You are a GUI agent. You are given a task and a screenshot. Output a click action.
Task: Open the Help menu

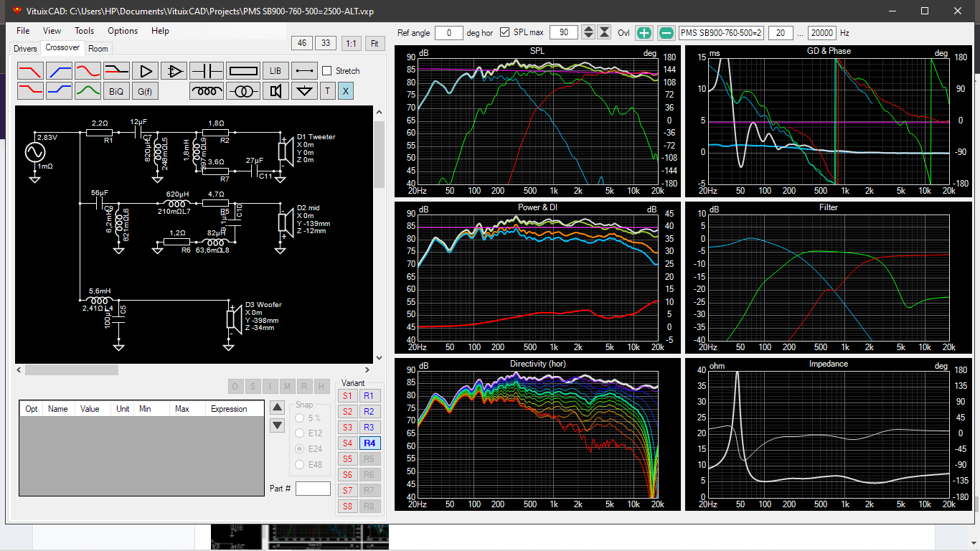(160, 31)
